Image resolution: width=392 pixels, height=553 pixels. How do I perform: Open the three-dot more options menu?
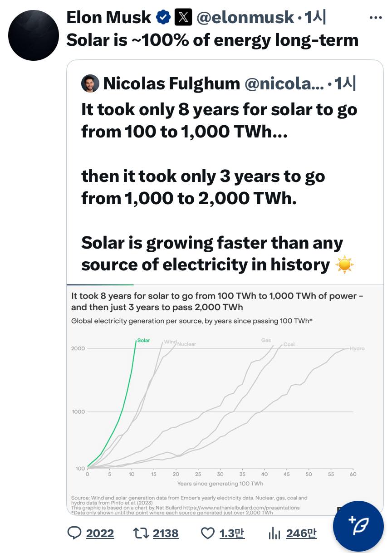pyautogui.click(x=376, y=18)
